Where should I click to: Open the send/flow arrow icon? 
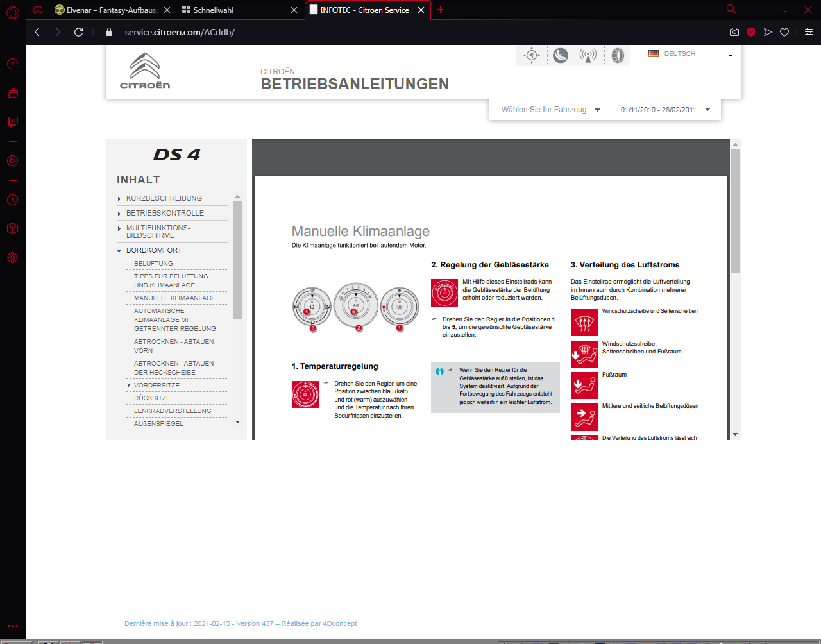[768, 32]
